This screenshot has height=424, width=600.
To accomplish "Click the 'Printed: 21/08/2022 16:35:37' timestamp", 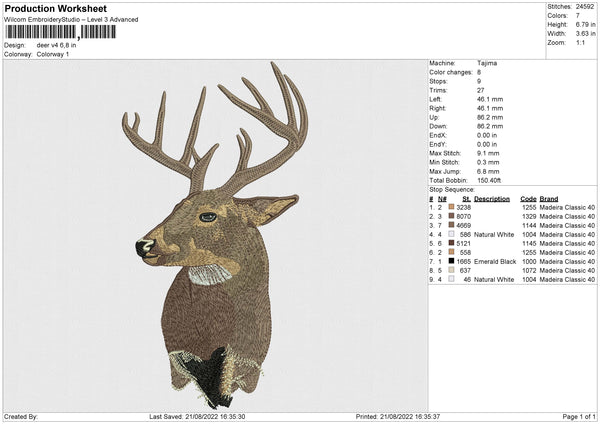I will [x=398, y=417].
